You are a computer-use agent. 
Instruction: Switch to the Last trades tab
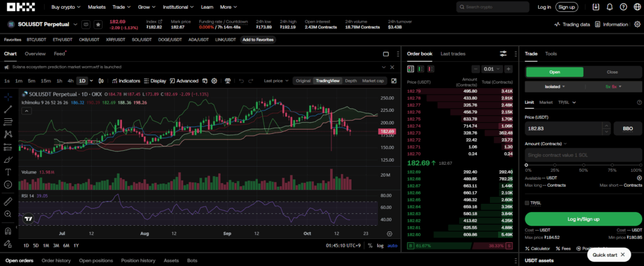(453, 54)
